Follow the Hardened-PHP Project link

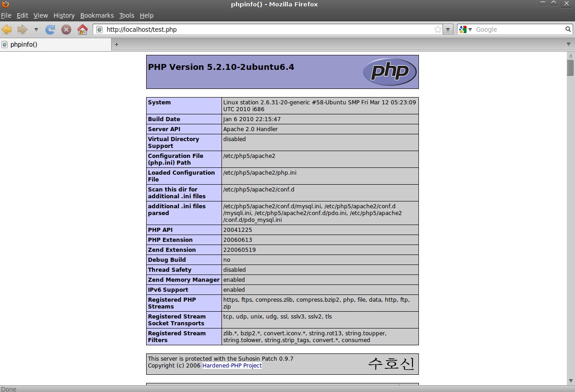[232, 365]
